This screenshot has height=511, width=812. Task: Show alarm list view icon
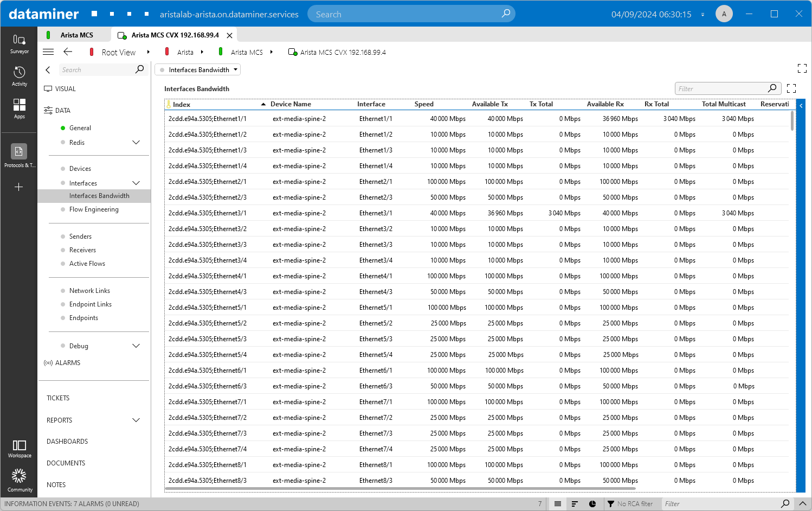(x=557, y=504)
